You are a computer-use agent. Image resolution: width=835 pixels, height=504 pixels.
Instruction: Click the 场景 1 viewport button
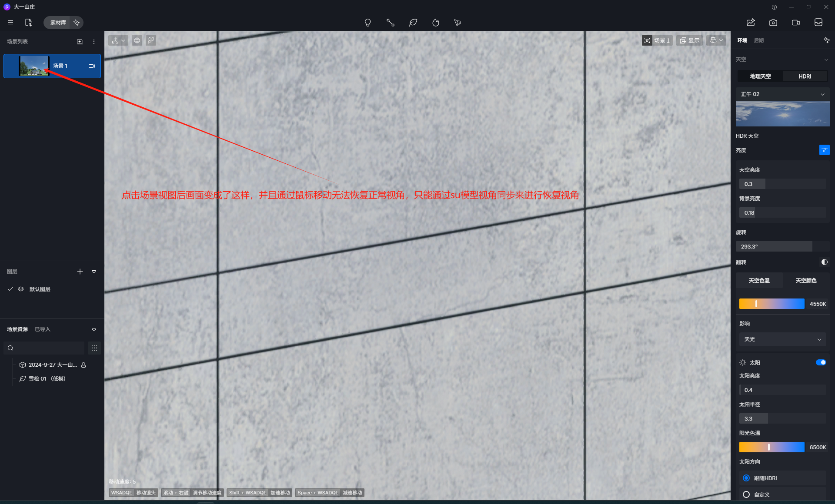pos(658,40)
